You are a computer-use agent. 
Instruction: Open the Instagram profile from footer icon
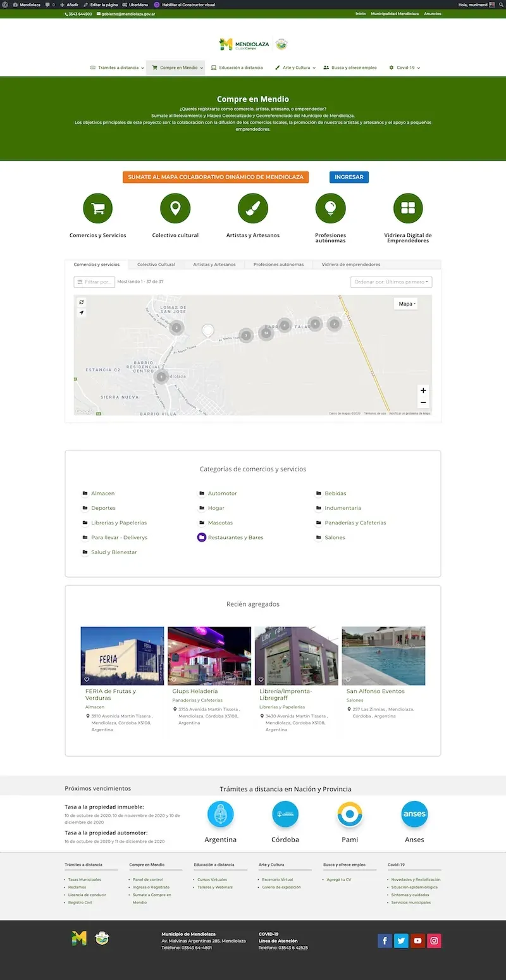pos(434,941)
